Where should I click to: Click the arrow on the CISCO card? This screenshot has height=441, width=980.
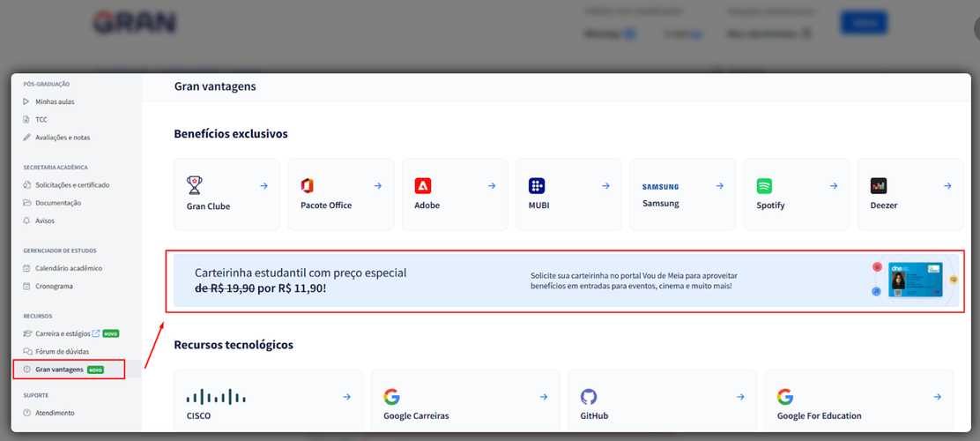[x=347, y=397]
